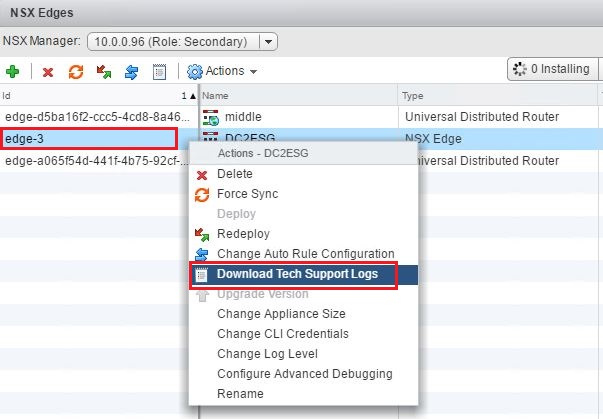Click the spinner icon in 0 Installing
Image resolution: width=603 pixels, height=419 pixels.
pyautogui.click(x=520, y=69)
